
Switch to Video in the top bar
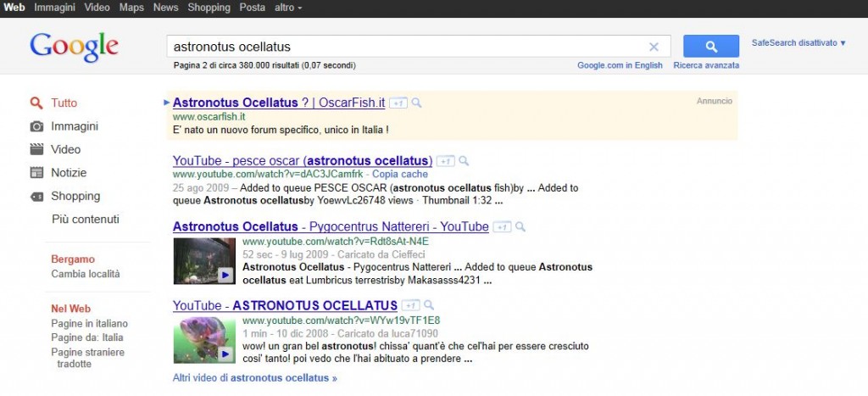[x=97, y=8]
